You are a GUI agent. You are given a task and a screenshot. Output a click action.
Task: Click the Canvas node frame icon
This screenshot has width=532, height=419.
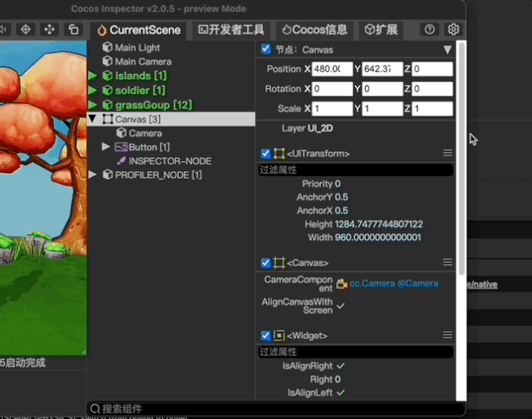107,119
